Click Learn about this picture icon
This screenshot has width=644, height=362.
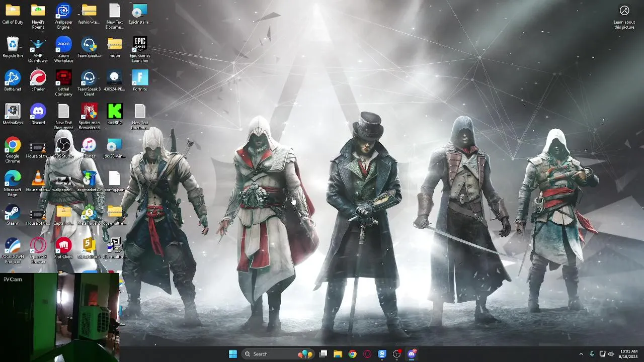tap(624, 17)
